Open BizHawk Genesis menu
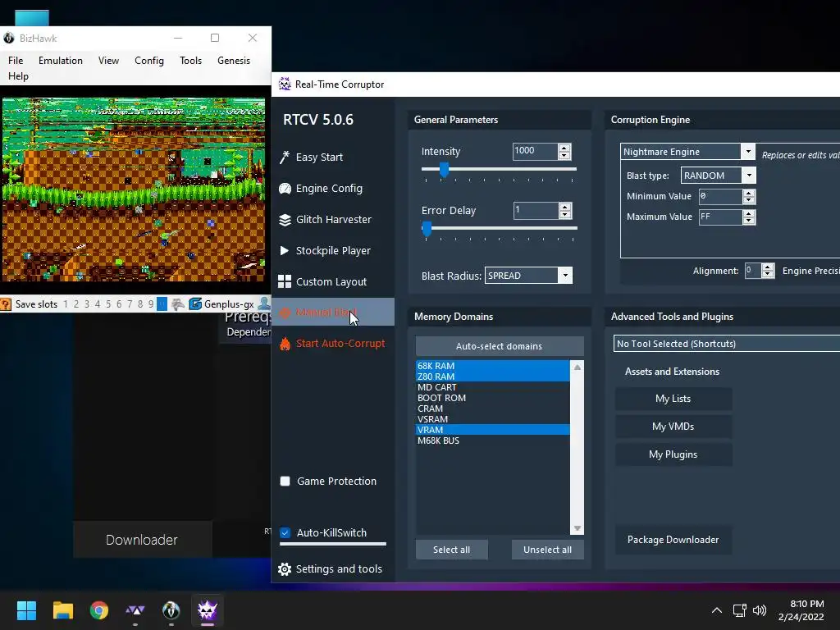The image size is (840, 630). [x=234, y=61]
